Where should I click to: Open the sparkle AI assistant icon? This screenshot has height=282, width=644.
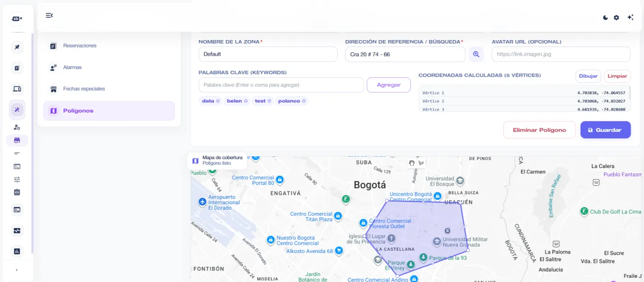(x=630, y=17)
